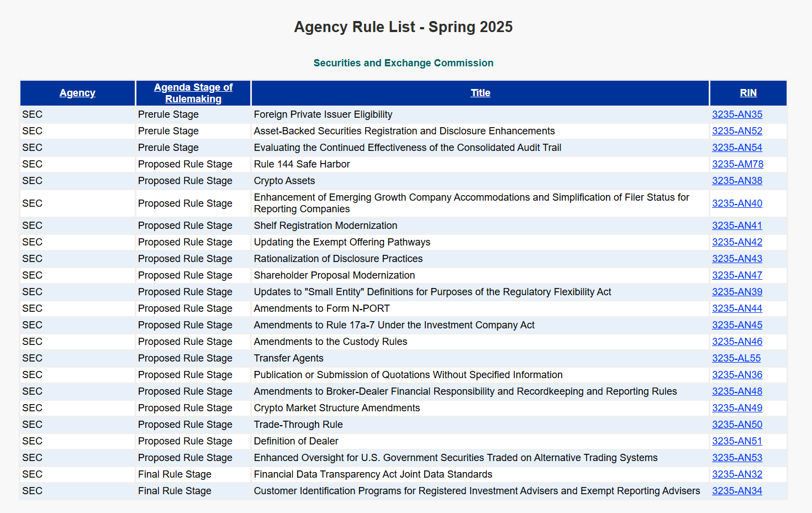The height and width of the screenshot is (513, 812).
Task: Open RIN 3235-AN48 link
Action: click(x=737, y=391)
